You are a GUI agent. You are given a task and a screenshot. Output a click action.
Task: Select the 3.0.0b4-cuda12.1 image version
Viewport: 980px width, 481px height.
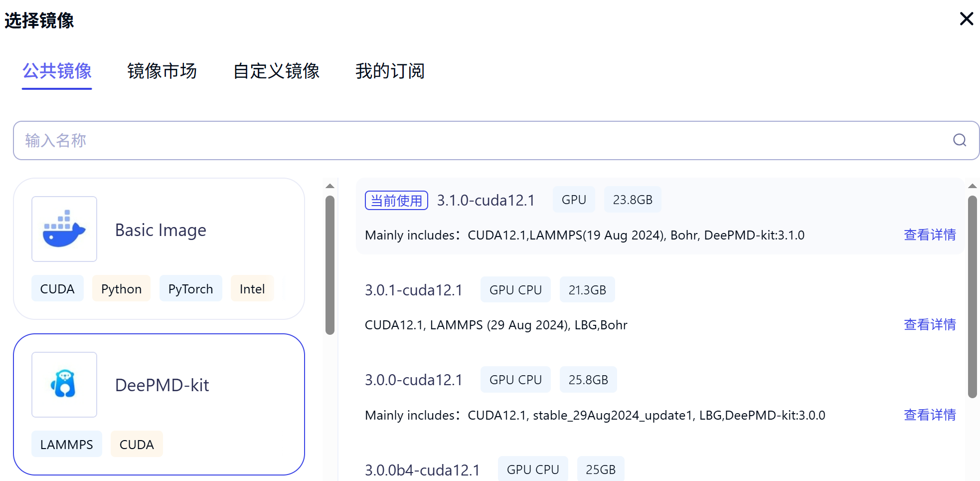pyautogui.click(x=422, y=470)
